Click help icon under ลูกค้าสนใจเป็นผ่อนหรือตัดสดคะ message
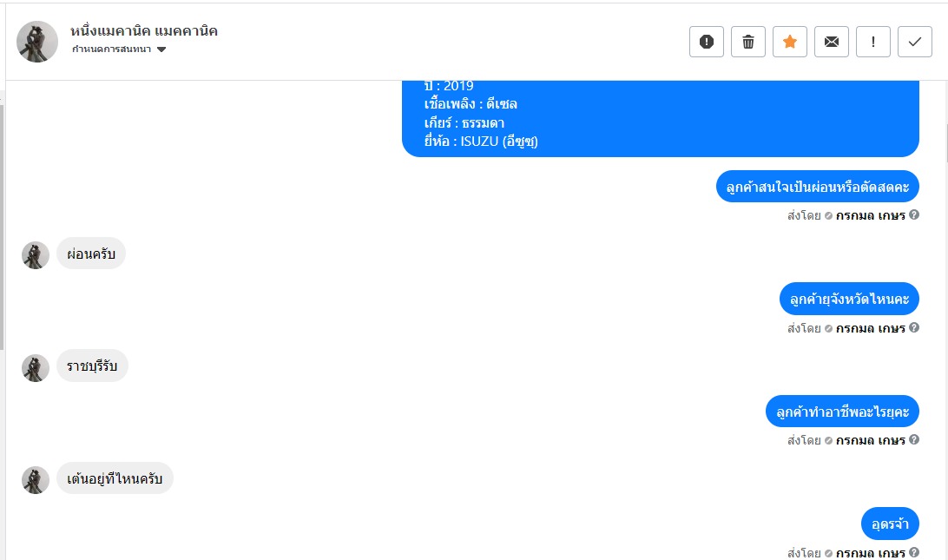The height and width of the screenshot is (560, 948). [914, 215]
